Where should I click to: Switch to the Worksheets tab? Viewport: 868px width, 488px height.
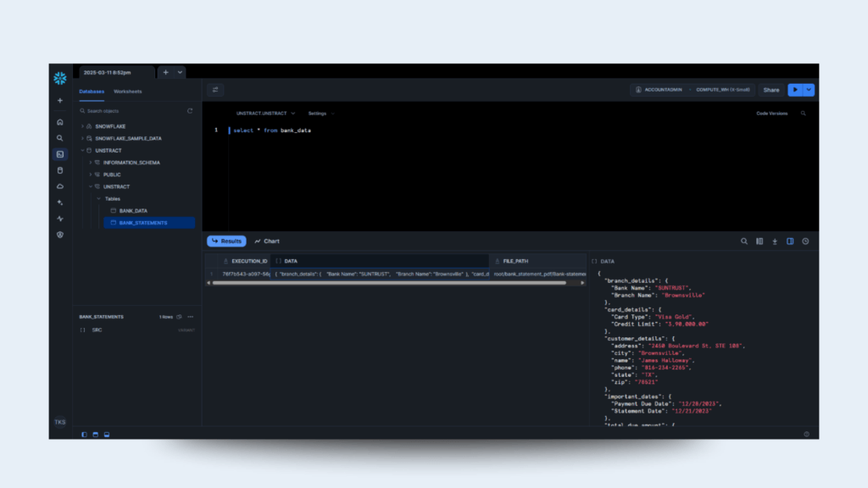click(x=128, y=91)
